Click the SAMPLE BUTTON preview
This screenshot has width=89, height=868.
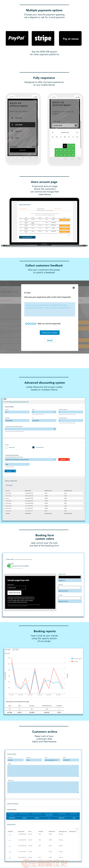14,592
